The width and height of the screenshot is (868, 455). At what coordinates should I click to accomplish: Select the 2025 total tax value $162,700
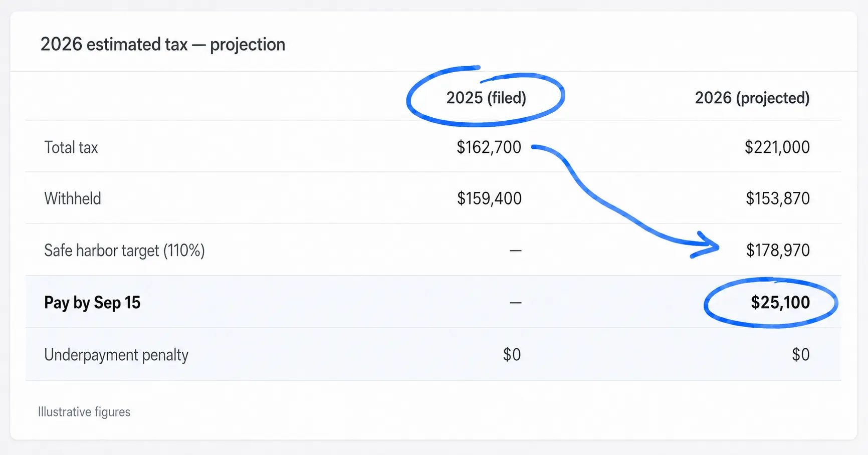click(489, 147)
